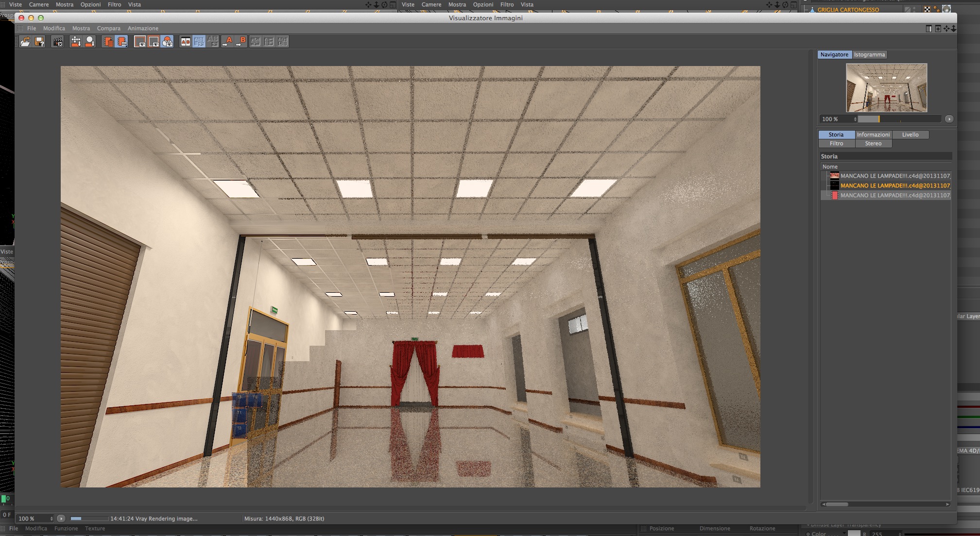The width and height of the screenshot is (980, 536).
Task: Select the highlighted orange MANCANO LE LAMPADE entry
Action: (894, 185)
